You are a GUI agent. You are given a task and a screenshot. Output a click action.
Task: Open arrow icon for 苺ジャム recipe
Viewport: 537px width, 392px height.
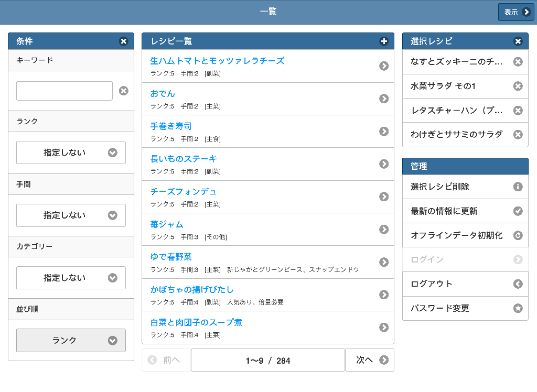[384, 230]
